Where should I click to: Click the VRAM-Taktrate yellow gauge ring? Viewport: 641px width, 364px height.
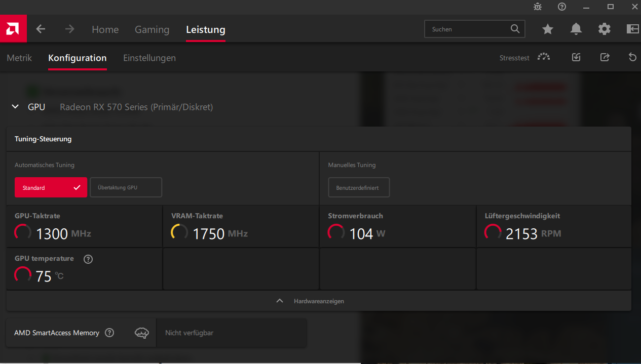179,233
